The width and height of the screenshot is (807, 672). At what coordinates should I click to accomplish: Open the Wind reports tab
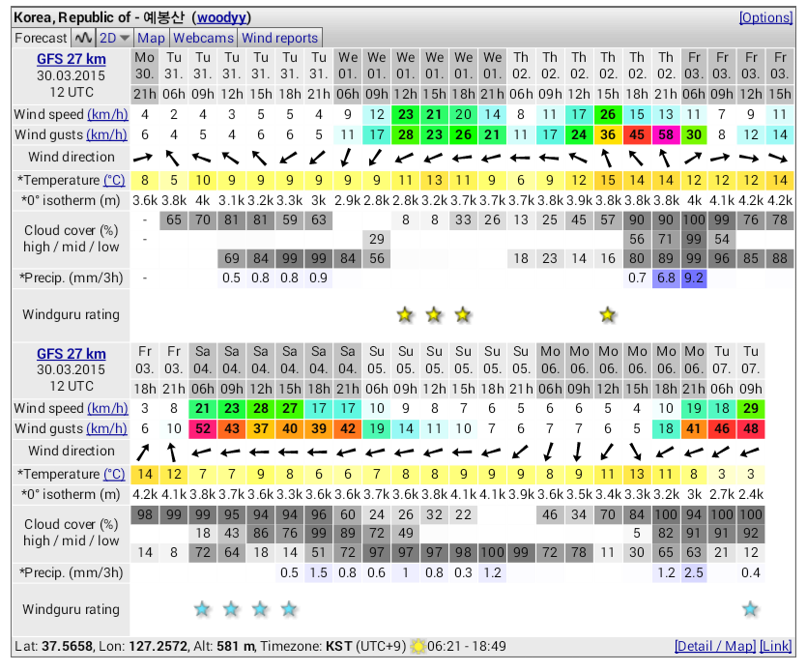(279, 38)
